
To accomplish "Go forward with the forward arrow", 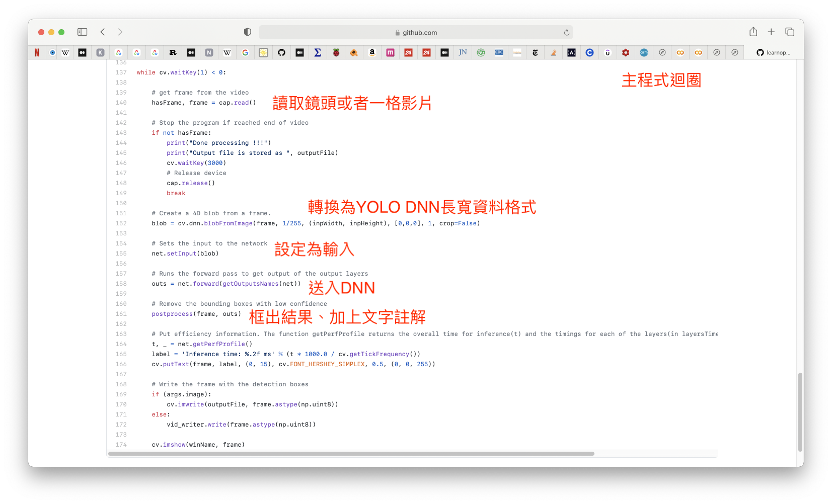I will point(120,32).
